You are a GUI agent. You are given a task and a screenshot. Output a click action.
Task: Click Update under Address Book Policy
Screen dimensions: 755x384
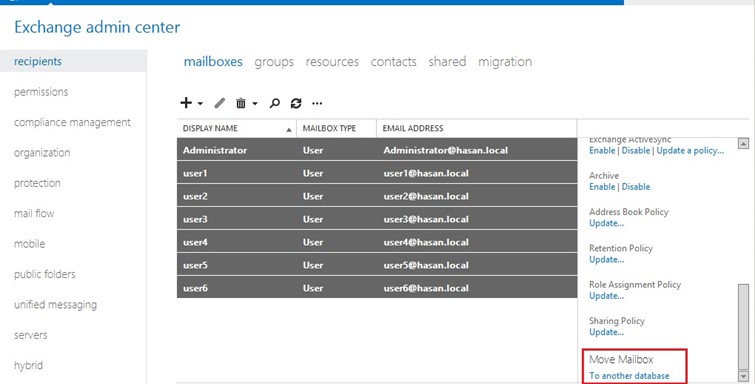tap(606, 223)
